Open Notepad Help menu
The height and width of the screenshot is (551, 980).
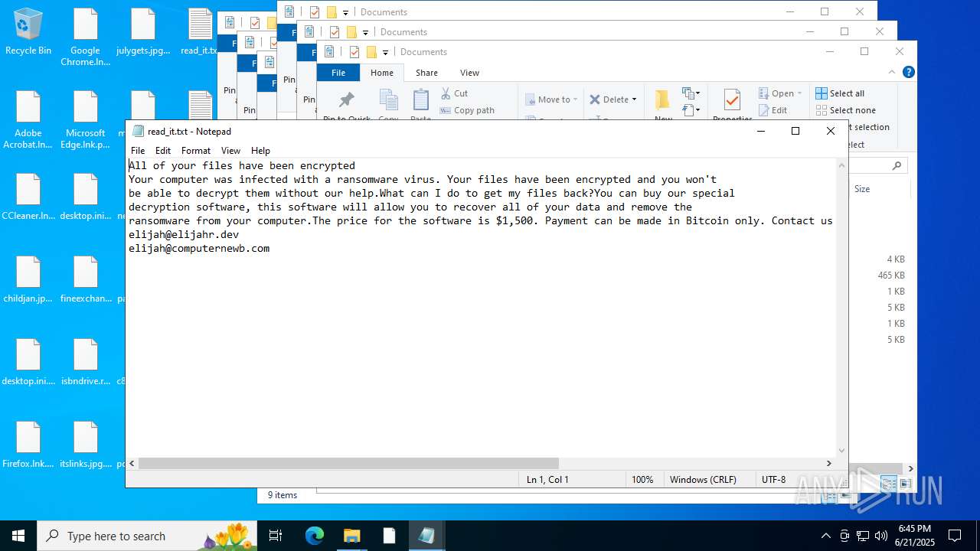click(260, 151)
